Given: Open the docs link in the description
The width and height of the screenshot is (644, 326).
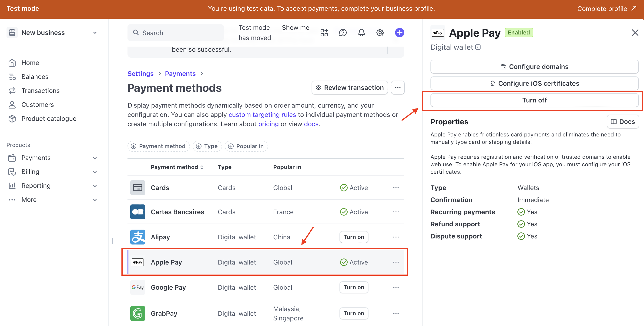Looking at the screenshot, I should tap(311, 124).
